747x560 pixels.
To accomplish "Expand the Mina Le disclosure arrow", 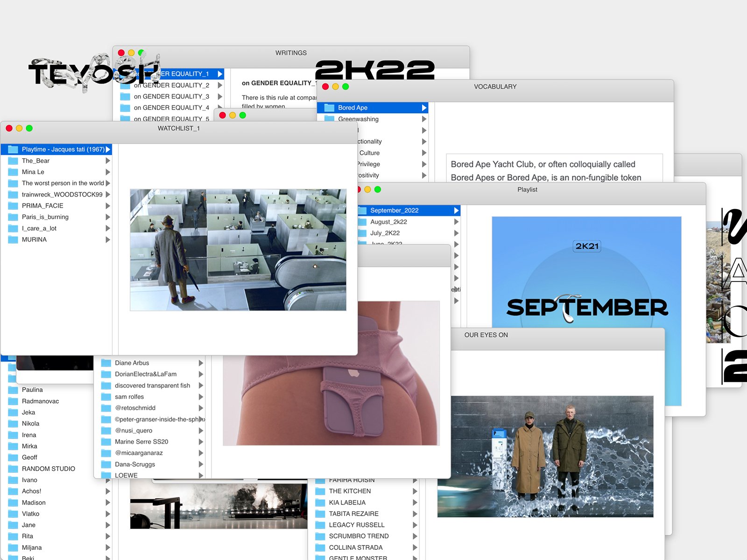I will (x=108, y=172).
